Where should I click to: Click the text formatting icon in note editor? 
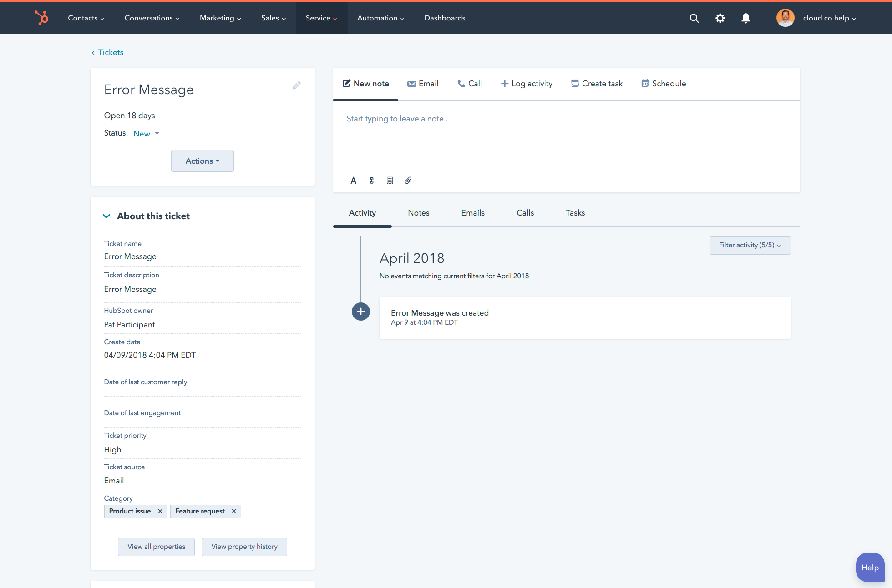(352, 180)
